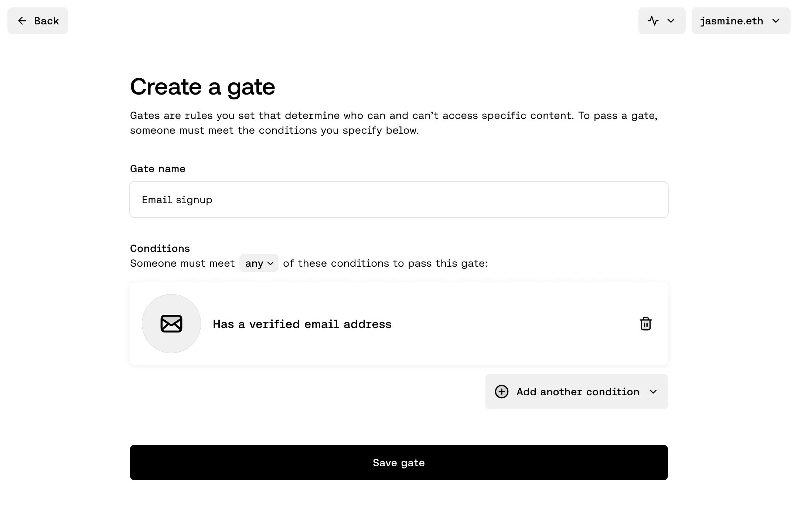Click the "Someone must meet" text
Viewport: 798px width, 532px height.
click(x=183, y=263)
